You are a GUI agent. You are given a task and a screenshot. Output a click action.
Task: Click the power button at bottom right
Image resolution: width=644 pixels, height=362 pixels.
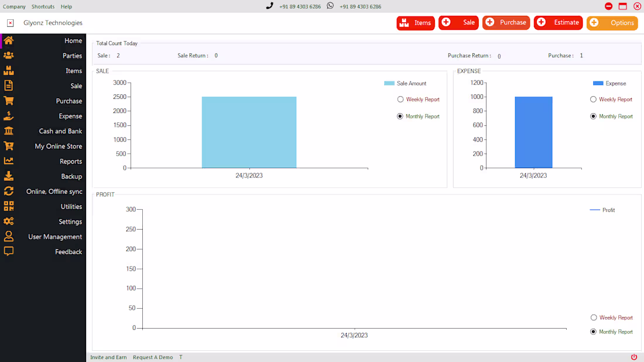(633, 357)
